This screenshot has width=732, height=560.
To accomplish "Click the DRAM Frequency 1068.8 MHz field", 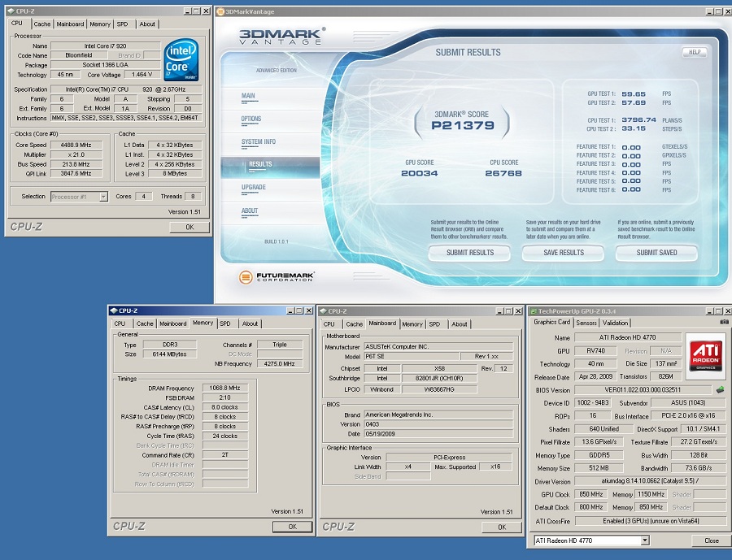I will [225, 388].
